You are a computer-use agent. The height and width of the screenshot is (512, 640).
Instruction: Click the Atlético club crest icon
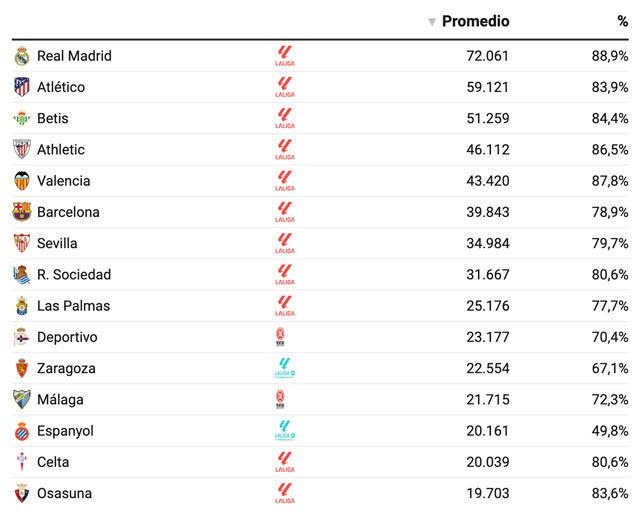[22, 87]
